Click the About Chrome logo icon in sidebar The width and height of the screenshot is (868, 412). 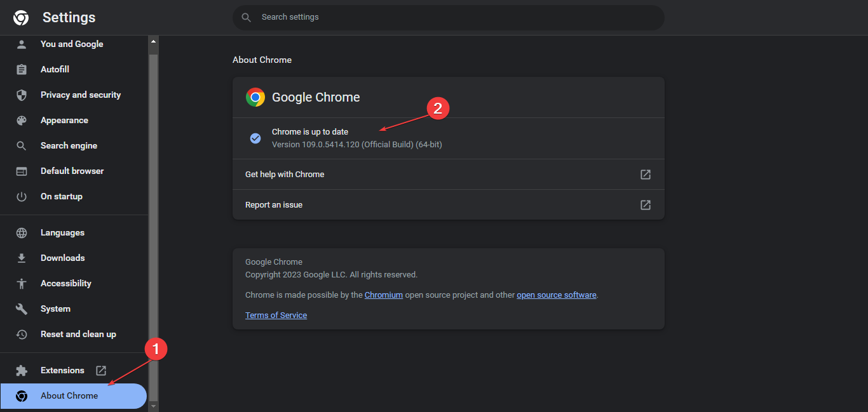[x=22, y=395]
